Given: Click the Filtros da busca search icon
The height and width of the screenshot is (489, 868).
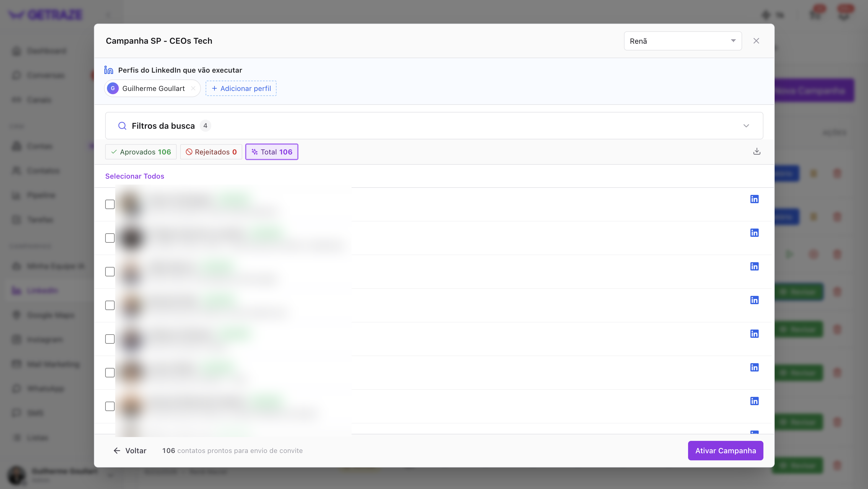Looking at the screenshot, I should tap(122, 126).
